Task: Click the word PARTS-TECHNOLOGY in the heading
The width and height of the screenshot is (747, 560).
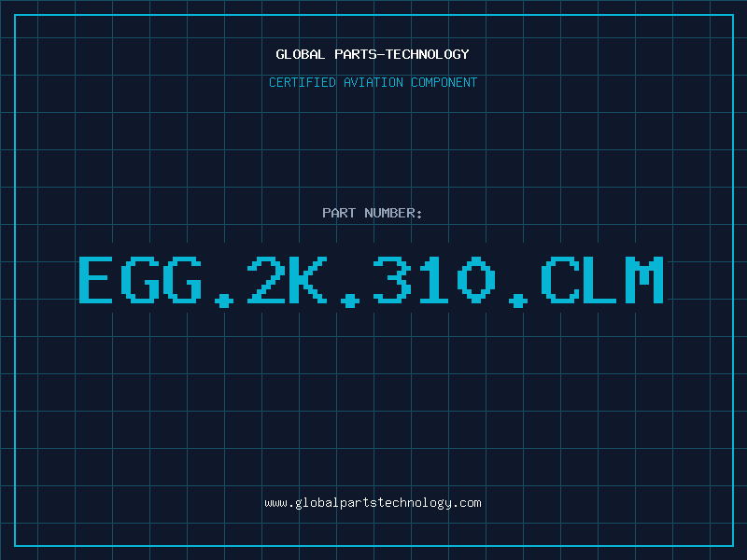Action: (402, 54)
